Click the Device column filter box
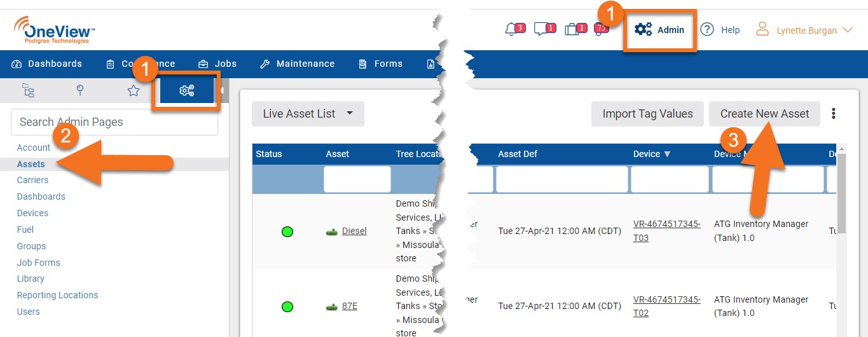This screenshot has height=337, width=868. coord(670,179)
